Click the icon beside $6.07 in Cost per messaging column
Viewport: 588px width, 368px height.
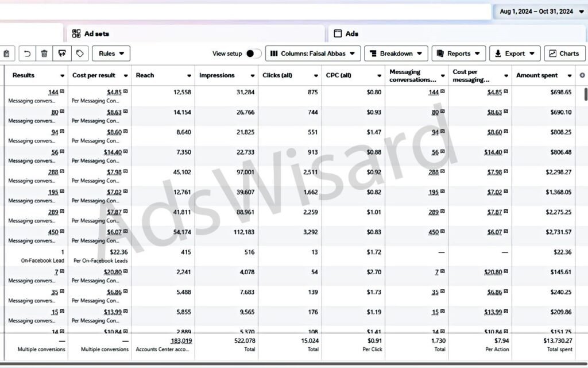tap(505, 231)
